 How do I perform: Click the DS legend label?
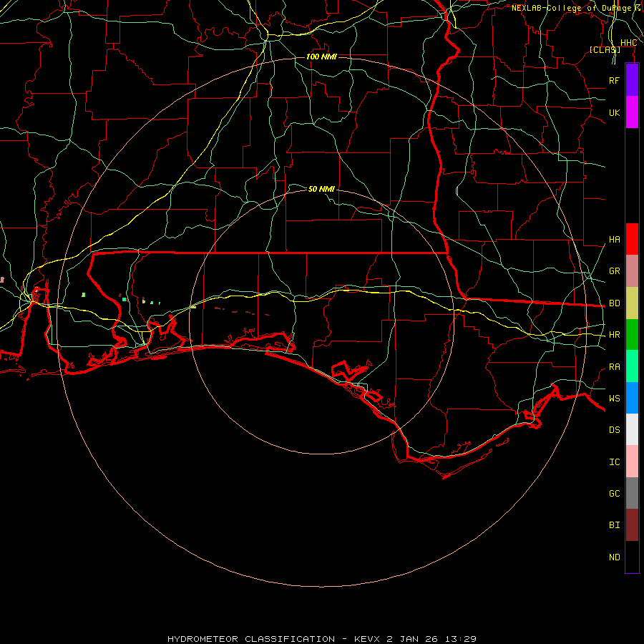tap(614, 429)
